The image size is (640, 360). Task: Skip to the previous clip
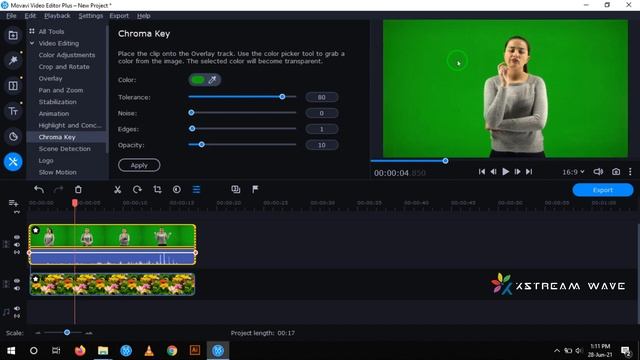point(482,172)
